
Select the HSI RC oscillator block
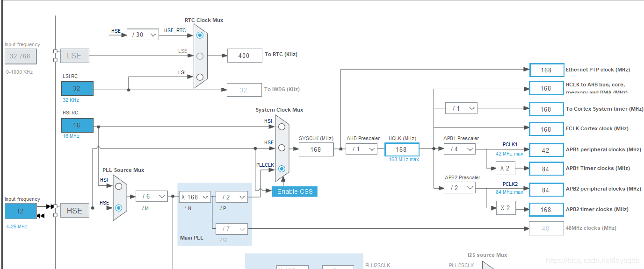(77, 125)
